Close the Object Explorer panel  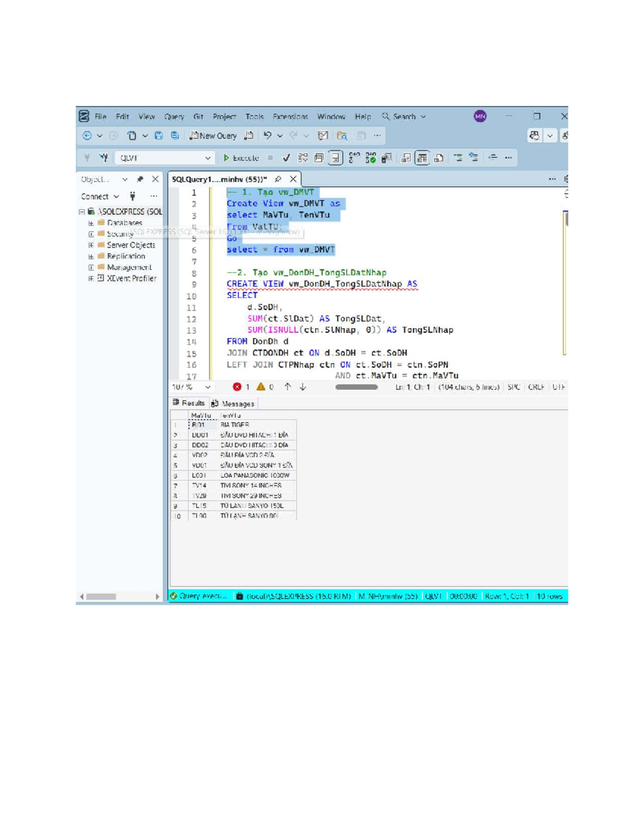[x=155, y=179]
